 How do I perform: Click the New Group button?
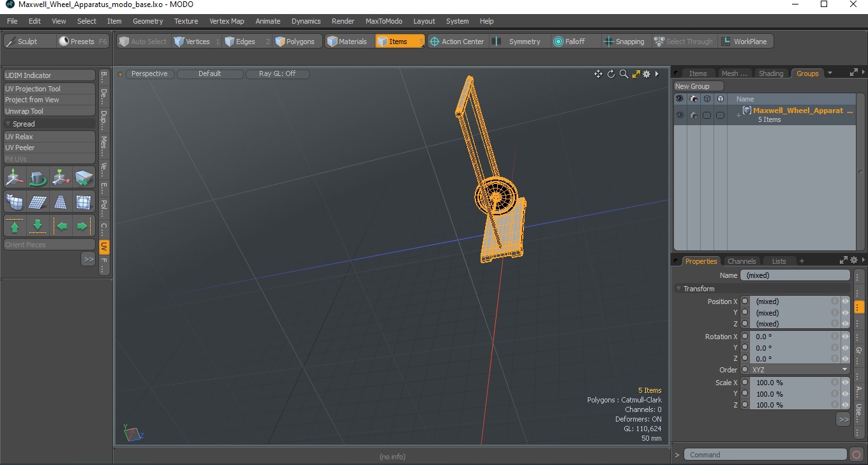tap(699, 86)
